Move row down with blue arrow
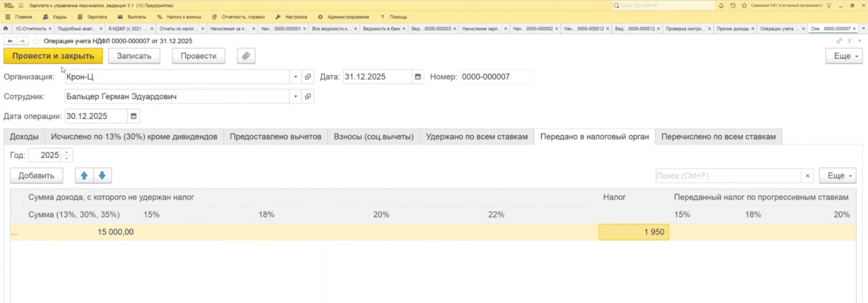Screen dimensions: 868x303 tap(102, 176)
